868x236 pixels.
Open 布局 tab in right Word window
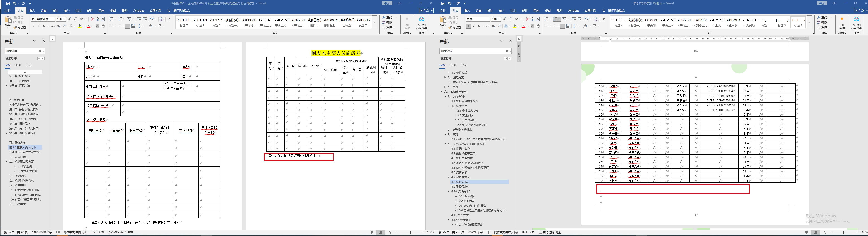502,10
